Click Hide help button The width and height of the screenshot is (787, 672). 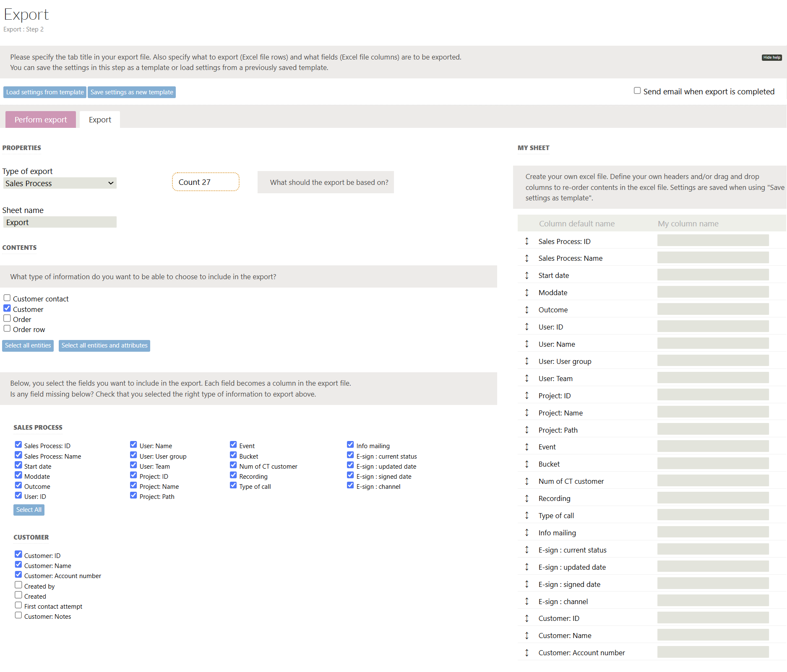tap(771, 57)
